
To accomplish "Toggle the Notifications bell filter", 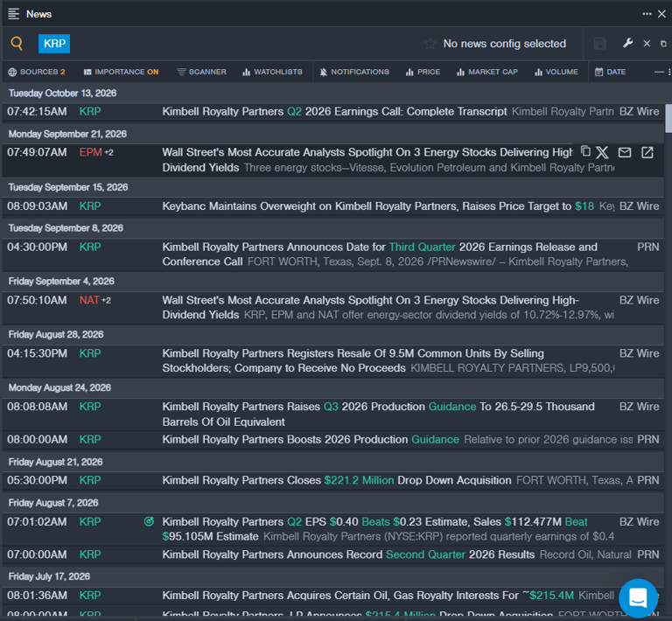I will (354, 72).
